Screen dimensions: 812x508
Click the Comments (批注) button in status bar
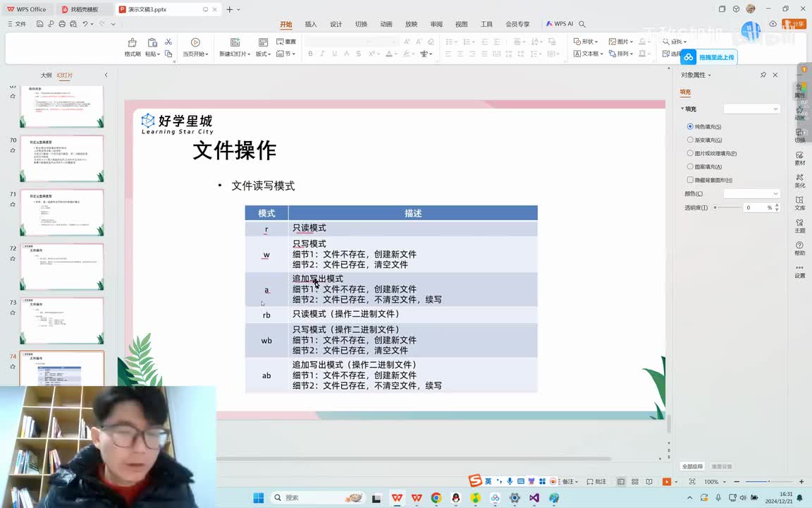pyautogui.click(x=596, y=482)
